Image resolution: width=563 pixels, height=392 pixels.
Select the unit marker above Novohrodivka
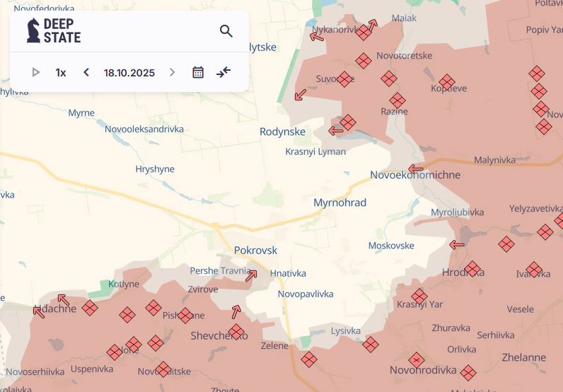tap(417, 359)
